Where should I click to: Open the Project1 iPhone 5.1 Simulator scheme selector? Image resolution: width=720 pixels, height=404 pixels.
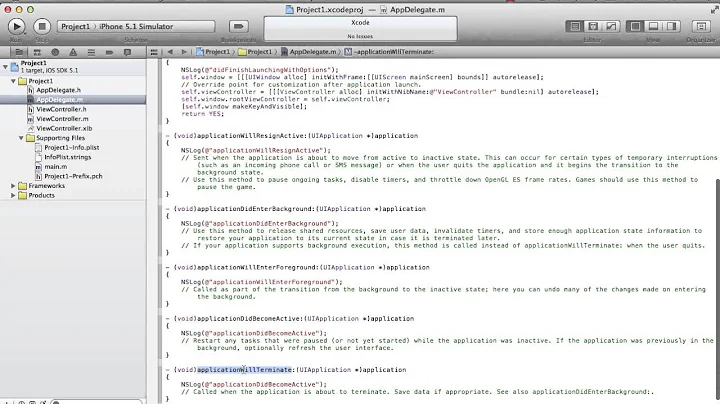pos(136,27)
